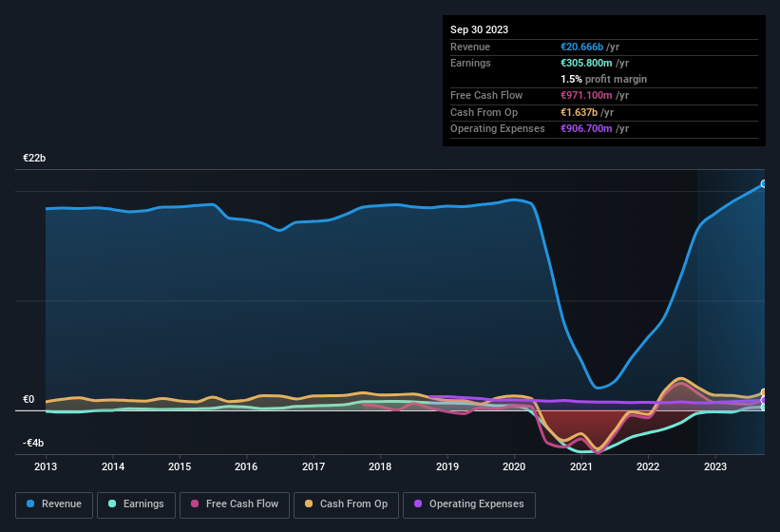Click the 2019 x-axis label
The image size is (780, 532).
point(447,466)
